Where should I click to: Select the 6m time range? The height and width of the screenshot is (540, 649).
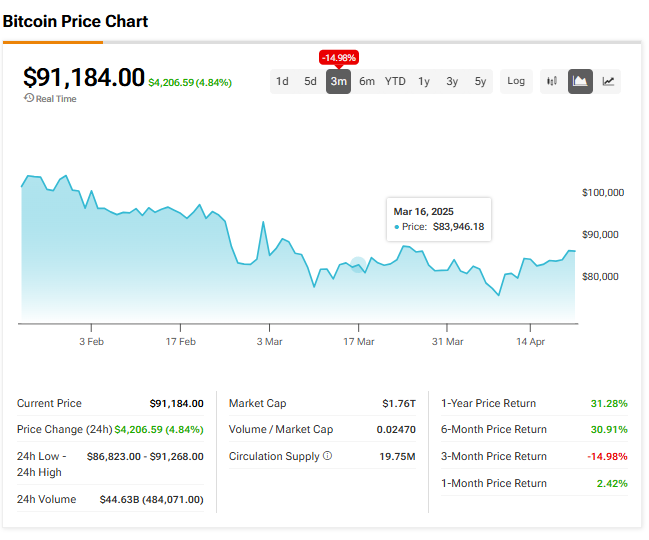[x=367, y=81]
